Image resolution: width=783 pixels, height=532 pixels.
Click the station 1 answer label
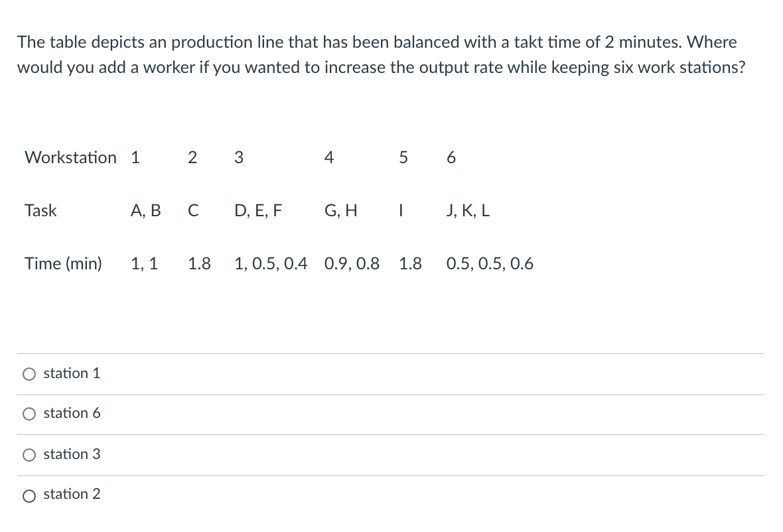tap(72, 373)
